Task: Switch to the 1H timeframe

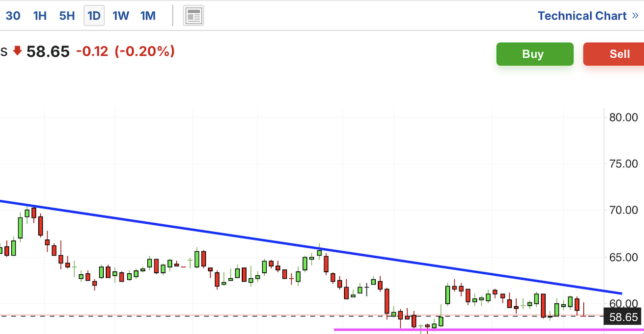Action: [40, 16]
